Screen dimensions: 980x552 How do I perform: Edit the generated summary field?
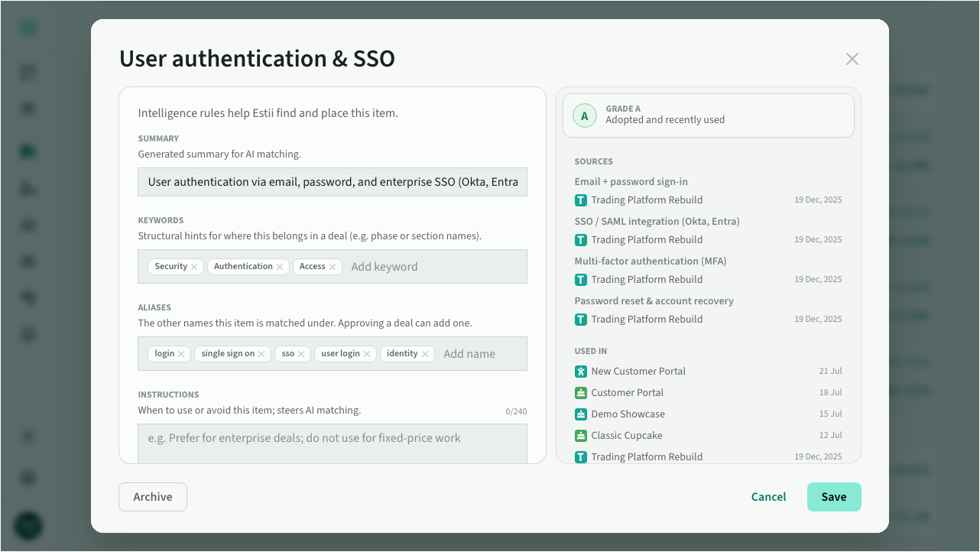pos(333,182)
